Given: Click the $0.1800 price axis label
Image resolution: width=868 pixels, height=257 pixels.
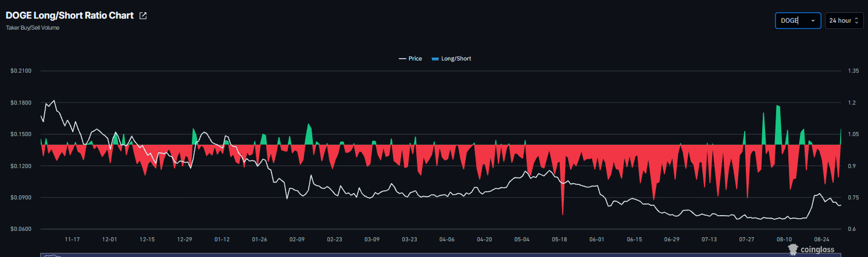Looking at the screenshot, I should pyautogui.click(x=20, y=103).
